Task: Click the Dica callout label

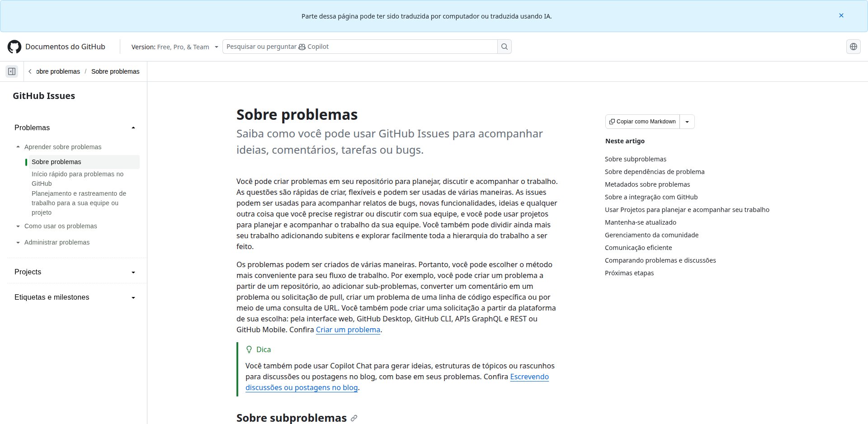Action: 264,349
